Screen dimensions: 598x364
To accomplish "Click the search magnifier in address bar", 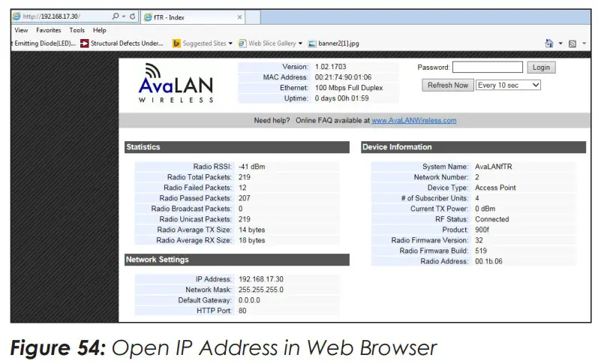I will tap(115, 16).
